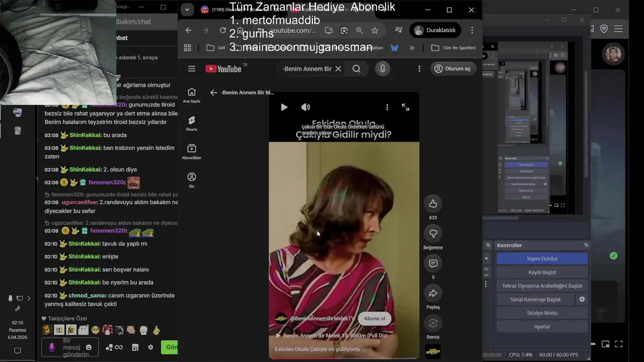The image size is (644, 362).
Task: Click the purple microphone in chat input
Action: click(51, 347)
